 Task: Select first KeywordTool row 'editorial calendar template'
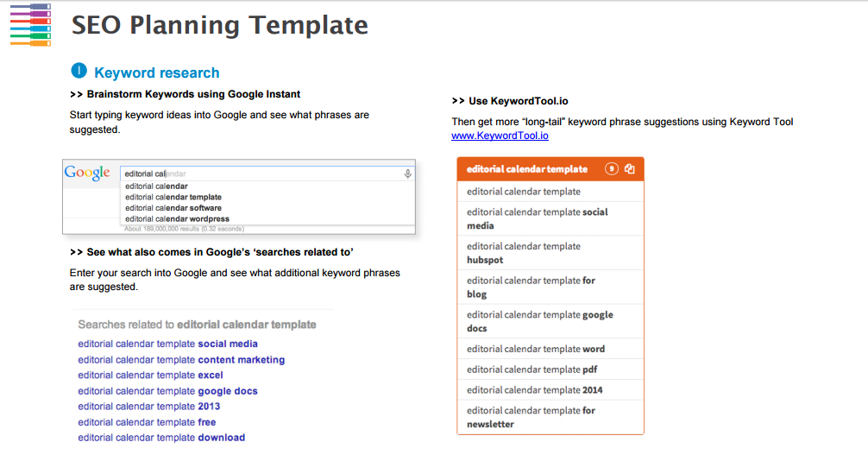point(550,192)
